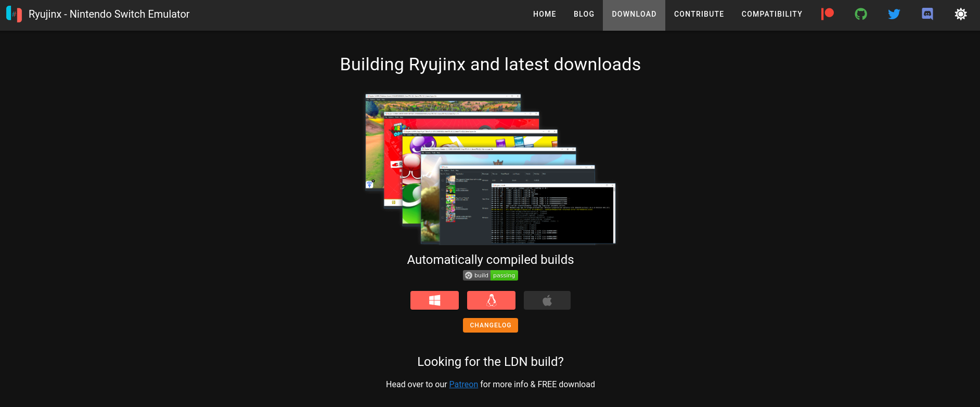
Task: Open the CONTRIBUTE menu item
Action: click(699, 14)
